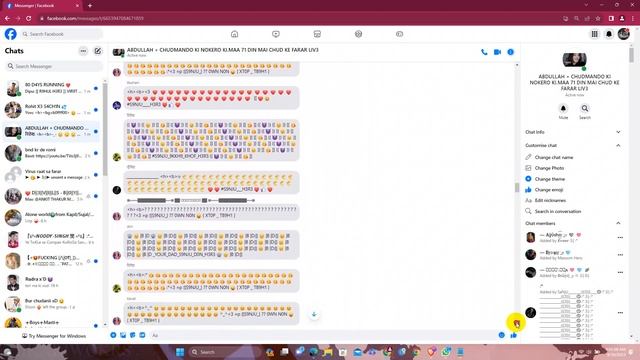Open the 'Rohit X3 SACHIN' chat
This screenshot has width=640, height=360.
click(x=52, y=110)
